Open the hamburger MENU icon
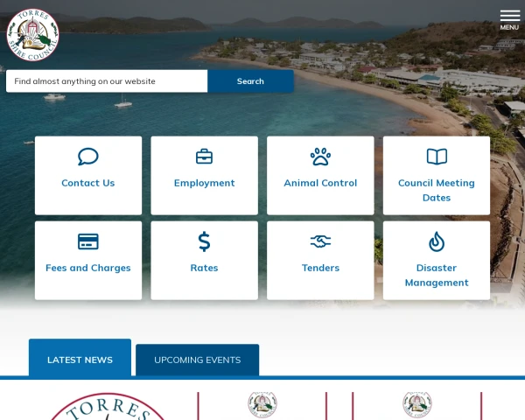 coord(509,20)
